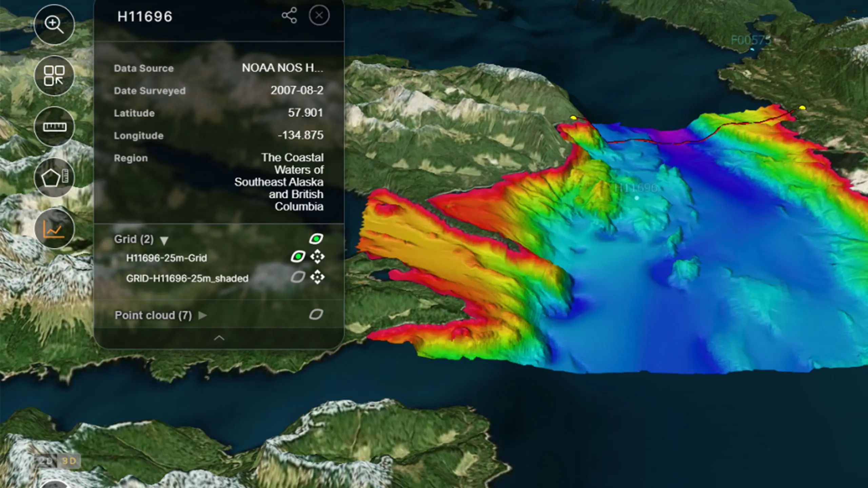Open the area selection tool
Viewport: 868px width, 488px height.
(x=54, y=76)
